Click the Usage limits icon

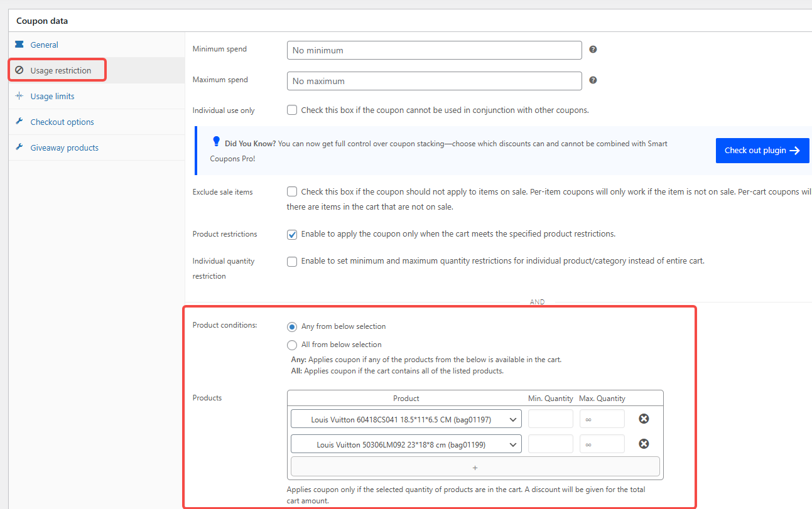[x=19, y=96]
